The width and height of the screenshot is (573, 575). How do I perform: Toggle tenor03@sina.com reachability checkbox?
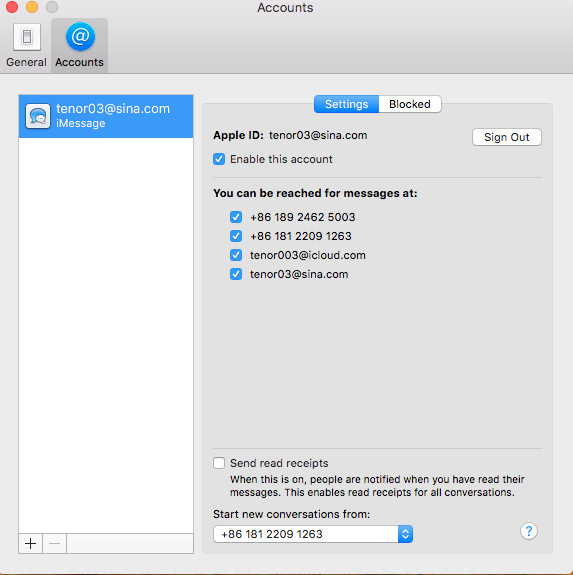coord(236,274)
